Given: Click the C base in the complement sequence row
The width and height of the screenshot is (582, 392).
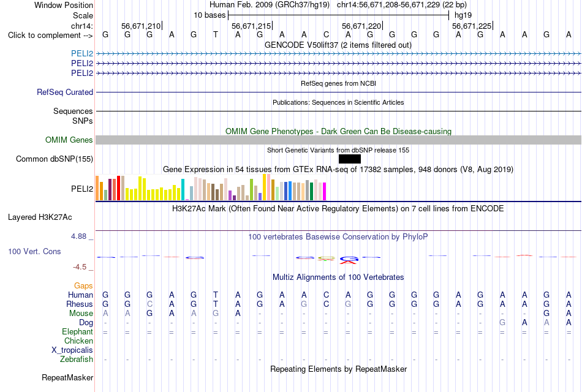Looking at the screenshot, I should click(326, 35).
